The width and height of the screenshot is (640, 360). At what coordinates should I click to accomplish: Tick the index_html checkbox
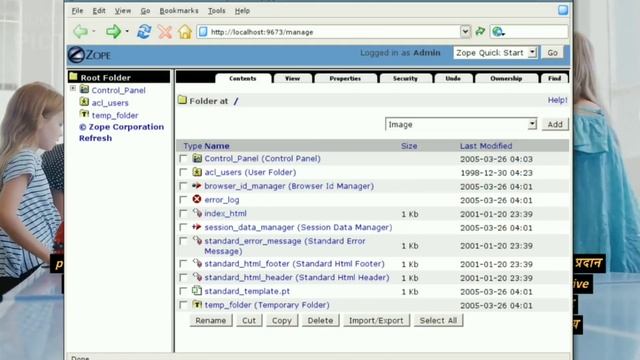point(183,213)
